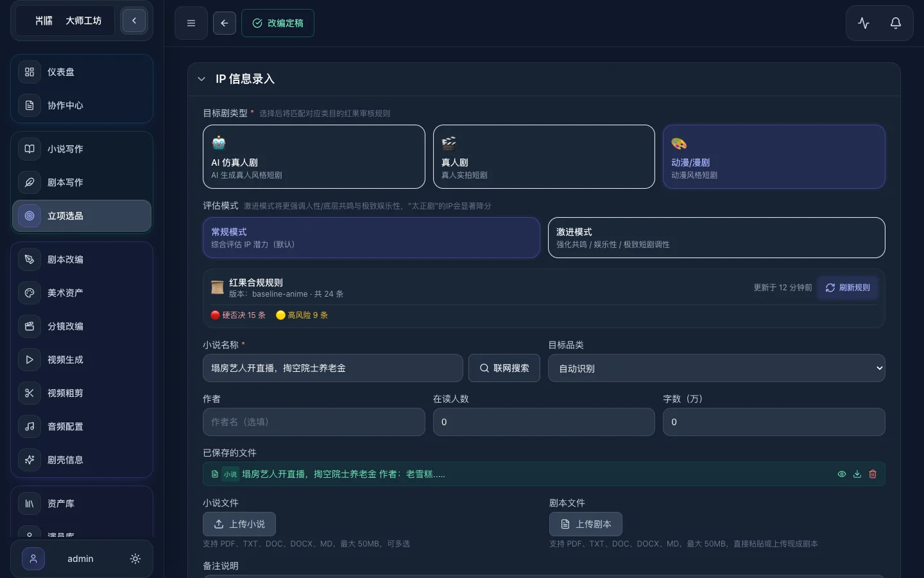Viewport: 924px width, 578px height.
Task: Open notifications bell
Action: point(896,23)
